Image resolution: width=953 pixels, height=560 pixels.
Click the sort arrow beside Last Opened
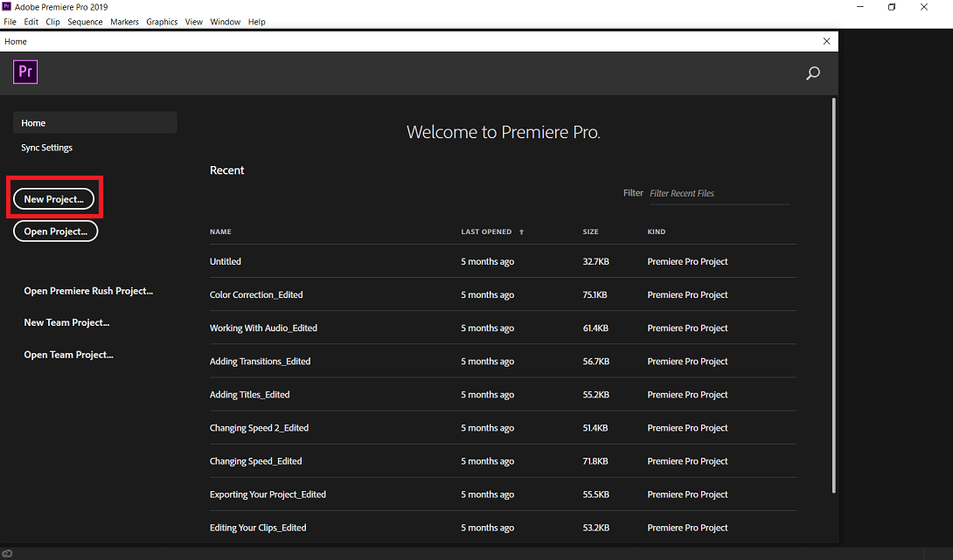(522, 232)
